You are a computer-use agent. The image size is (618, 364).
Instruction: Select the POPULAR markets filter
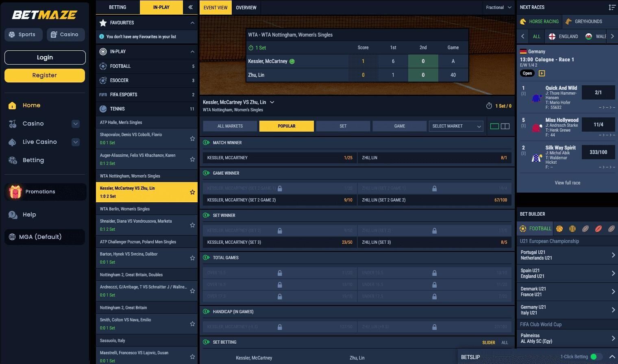[x=287, y=126]
